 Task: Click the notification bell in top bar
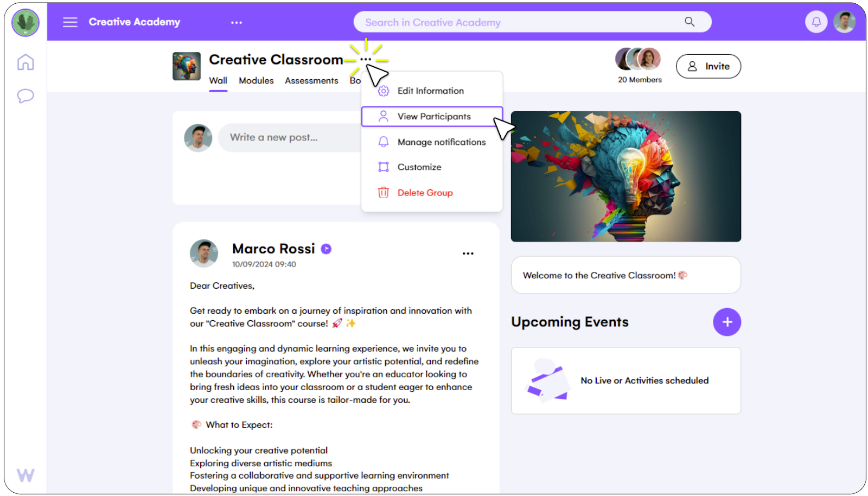pyautogui.click(x=816, y=22)
